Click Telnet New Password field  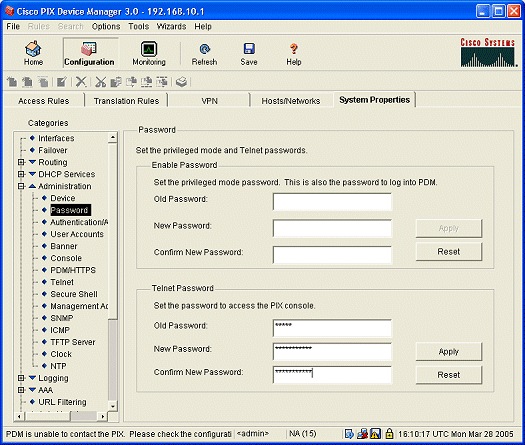click(332, 351)
